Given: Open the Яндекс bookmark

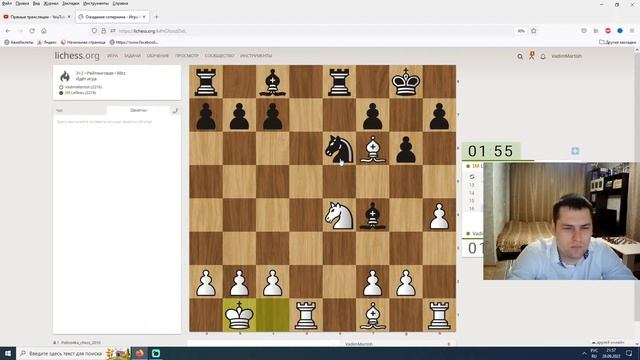Looking at the screenshot, I should coord(47,42).
